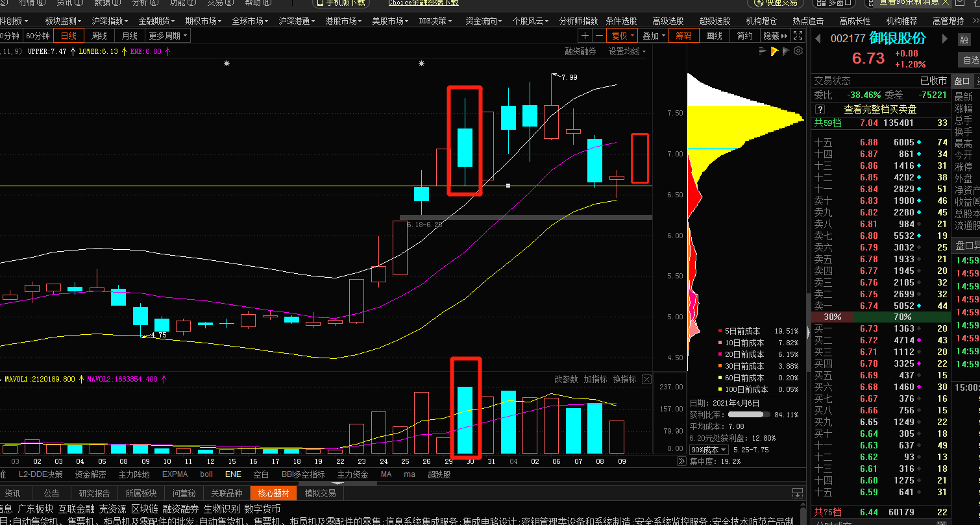Open 高级选股 menu
This screenshot has width=980, height=525.
click(668, 21)
